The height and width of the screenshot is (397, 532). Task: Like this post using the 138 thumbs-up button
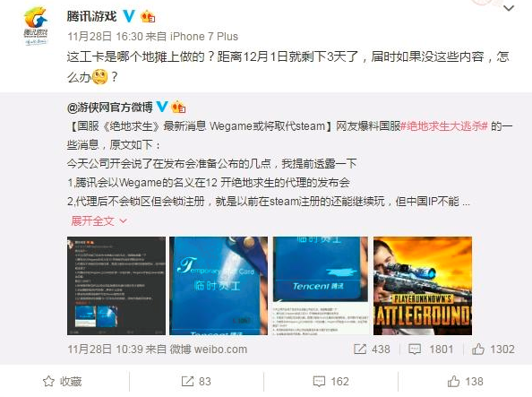click(465, 382)
